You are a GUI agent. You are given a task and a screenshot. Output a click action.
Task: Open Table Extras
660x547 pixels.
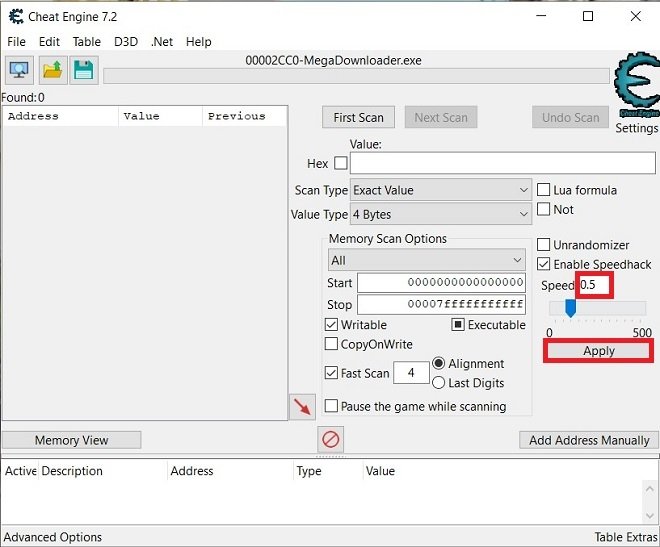point(626,537)
